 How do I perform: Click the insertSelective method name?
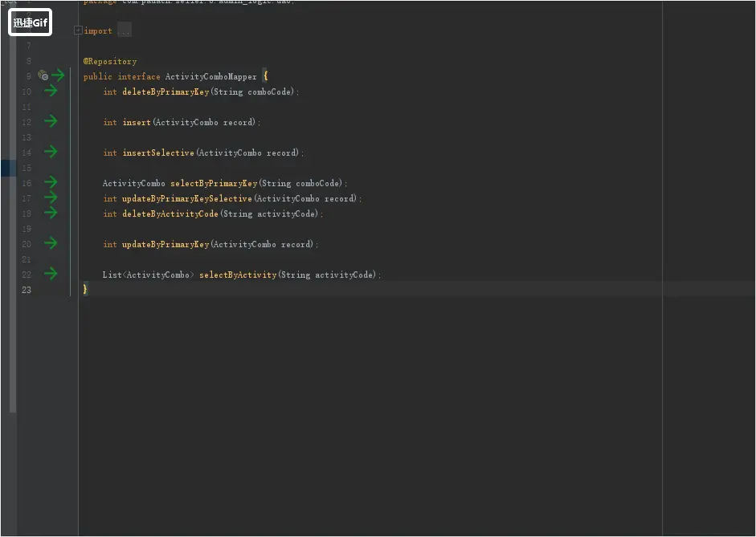coord(158,153)
